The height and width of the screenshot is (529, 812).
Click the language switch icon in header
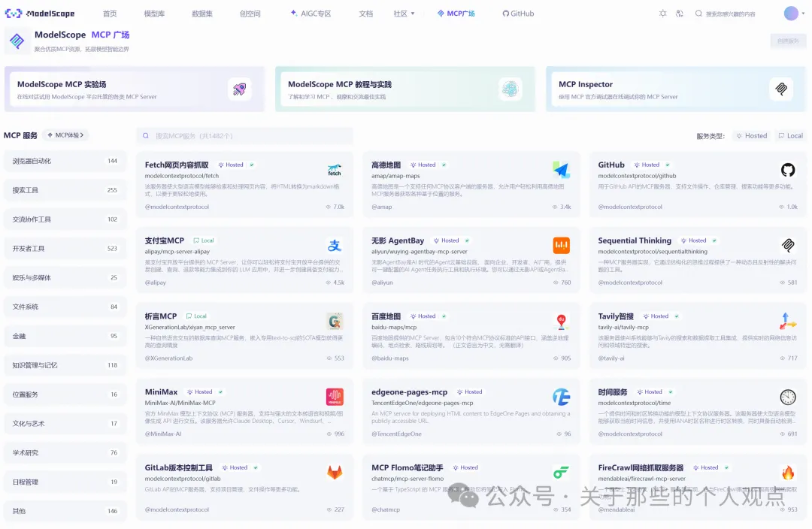point(680,14)
